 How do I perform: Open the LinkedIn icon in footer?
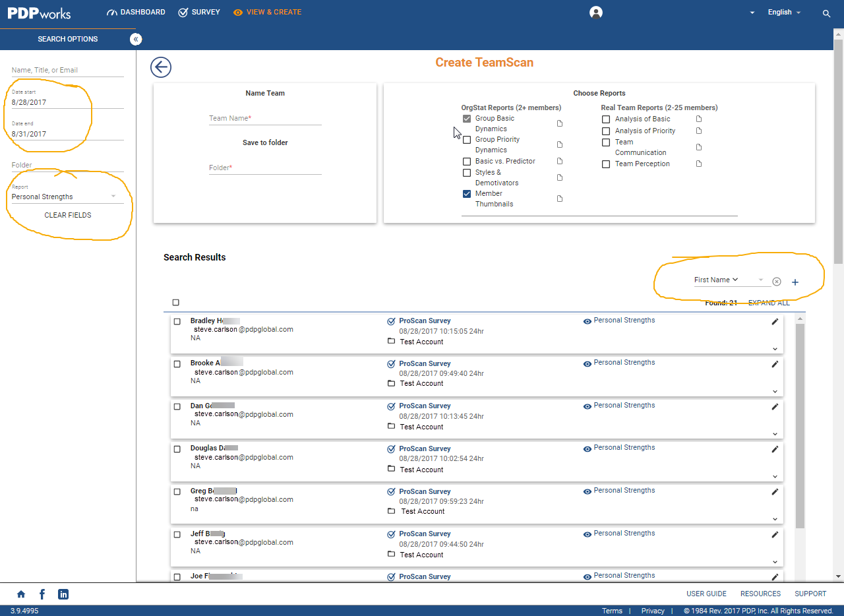(63, 594)
